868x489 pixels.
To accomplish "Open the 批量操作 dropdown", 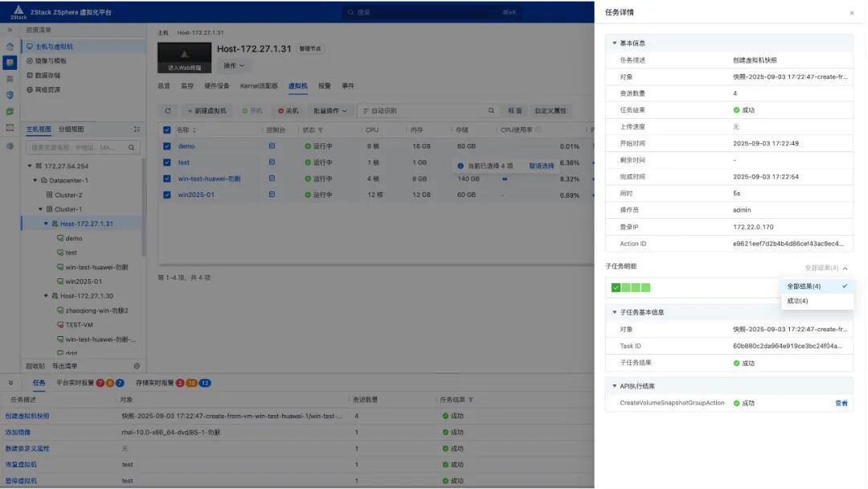I will click(330, 111).
